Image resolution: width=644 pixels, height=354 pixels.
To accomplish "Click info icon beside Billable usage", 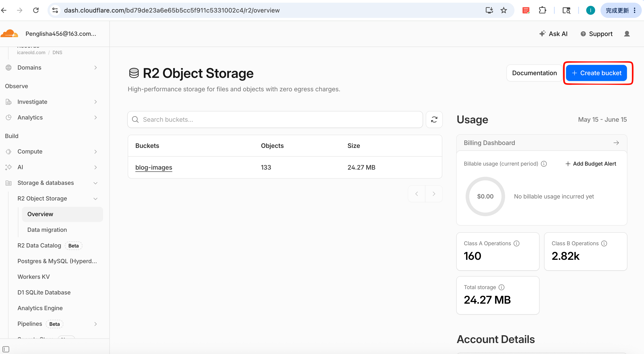I will [544, 164].
